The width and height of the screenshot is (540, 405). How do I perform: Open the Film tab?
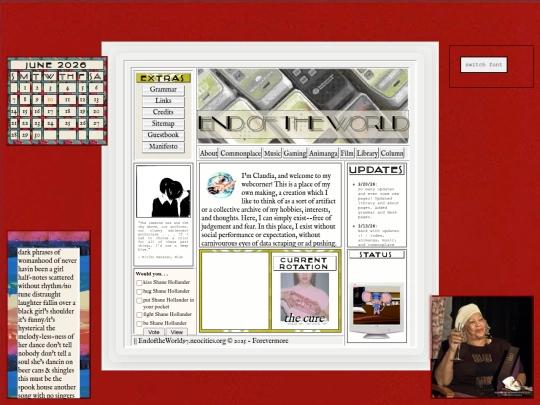click(x=347, y=153)
